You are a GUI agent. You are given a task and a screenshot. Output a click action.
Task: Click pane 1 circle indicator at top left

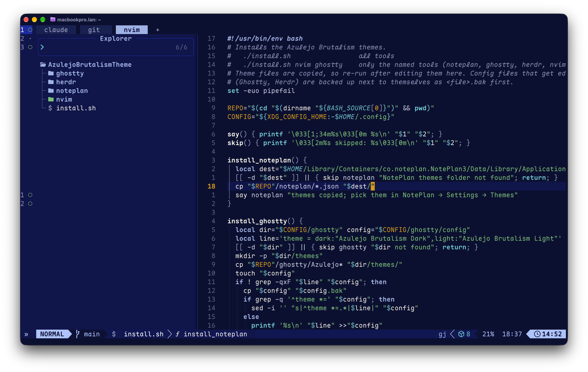(30, 30)
